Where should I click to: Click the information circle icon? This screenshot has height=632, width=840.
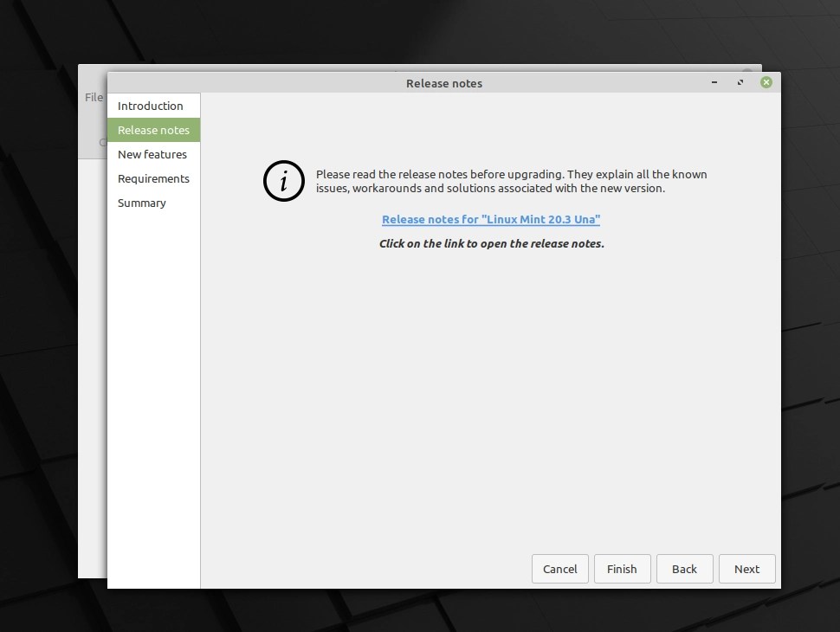(x=284, y=181)
